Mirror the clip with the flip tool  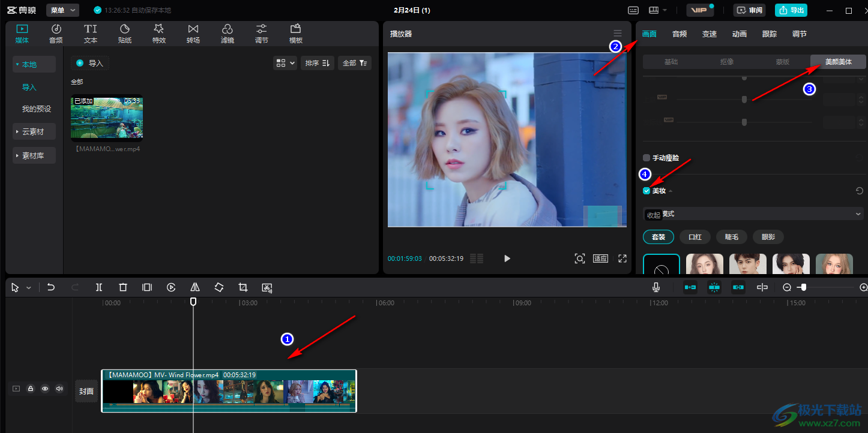click(195, 287)
